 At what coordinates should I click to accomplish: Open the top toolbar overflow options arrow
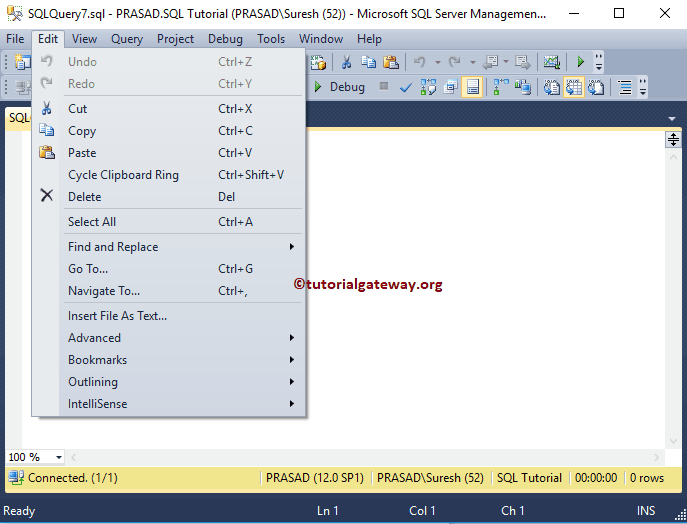[598, 62]
